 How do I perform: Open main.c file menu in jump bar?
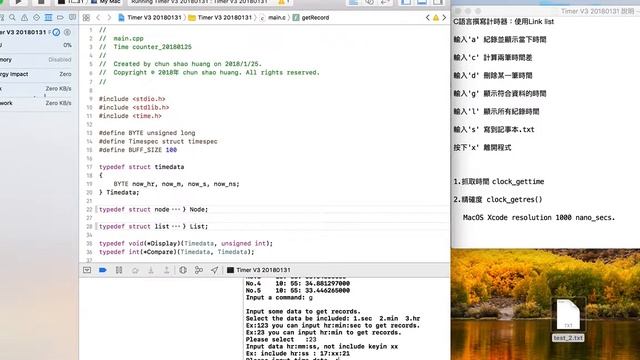[273, 18]
